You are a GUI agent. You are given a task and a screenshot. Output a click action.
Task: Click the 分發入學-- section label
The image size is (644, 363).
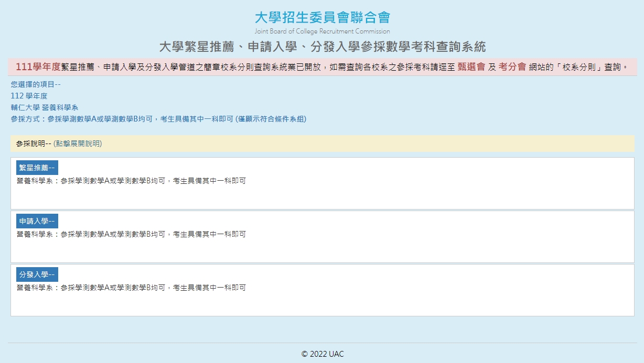pos(37,274)
